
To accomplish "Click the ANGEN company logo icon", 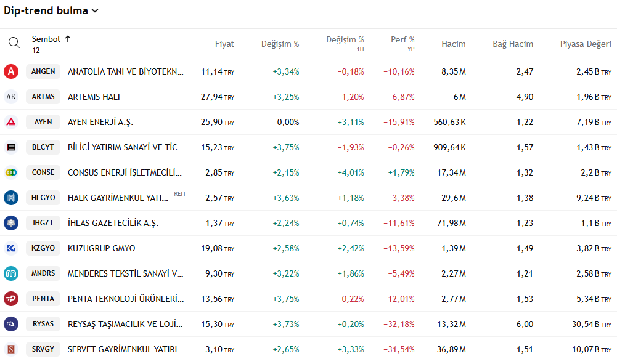I will coord(11,71).
